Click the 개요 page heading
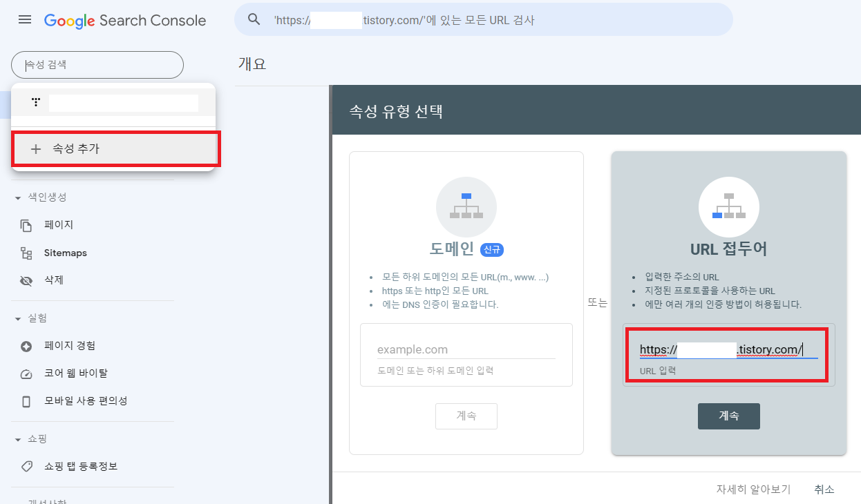 point(252,64)
